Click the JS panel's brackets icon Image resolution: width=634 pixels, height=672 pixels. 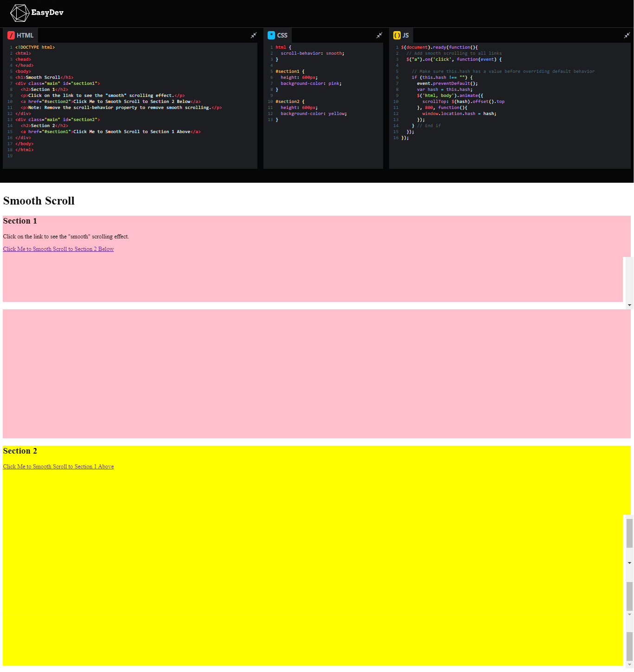(397, 35)
